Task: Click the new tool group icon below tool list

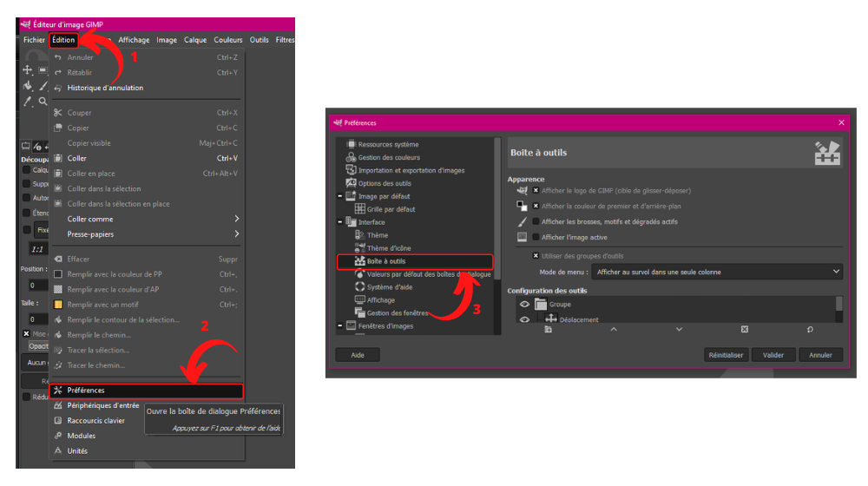Action: pos(548,329)
